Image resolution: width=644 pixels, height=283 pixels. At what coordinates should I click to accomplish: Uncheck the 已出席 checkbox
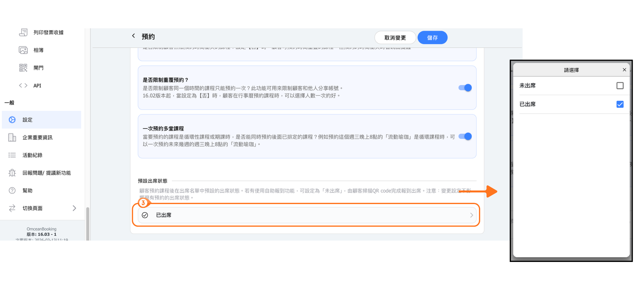620,104
